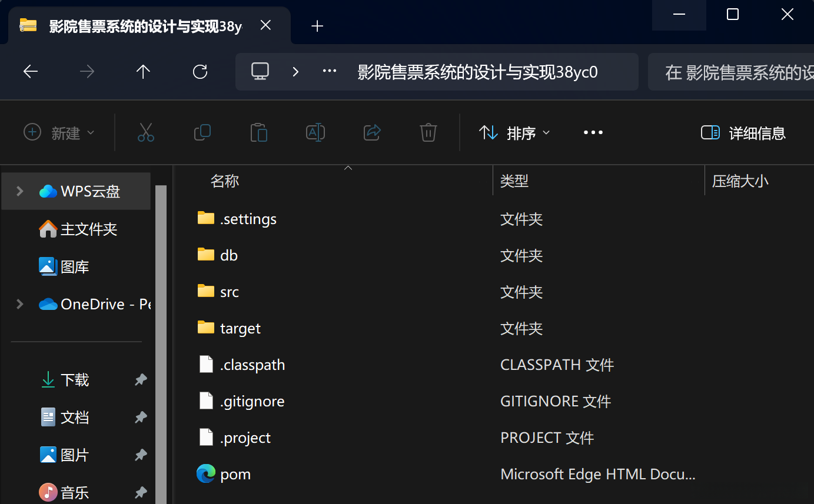Open the toolbar See more ellipsis menu
Screen dimensions: 814x504
pyautogui.click(x=593, y=132)
